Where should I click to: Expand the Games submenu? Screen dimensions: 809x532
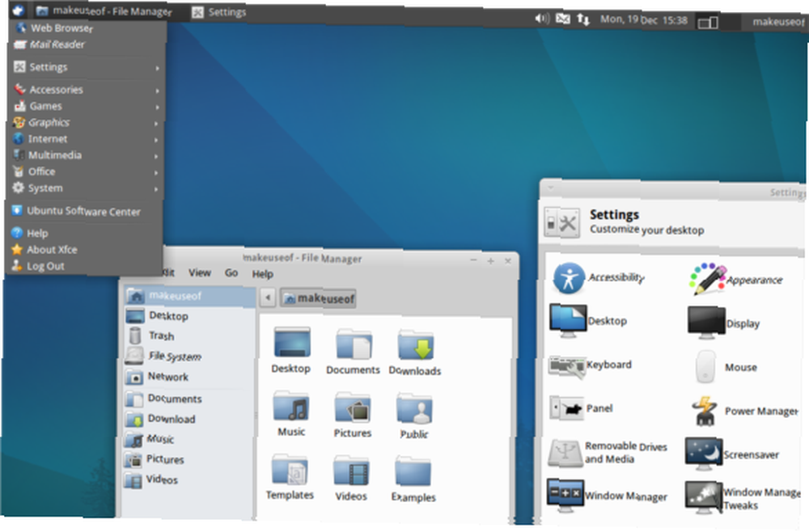click(87, 106)
